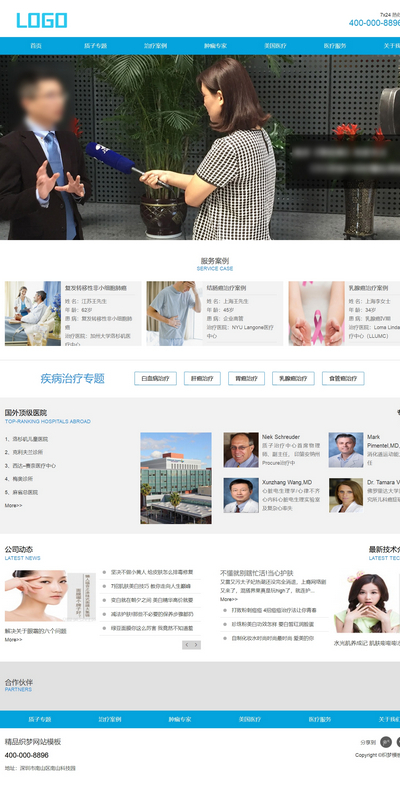Image resolution: width=400 pixels, height=800 pixels.
Task: Open the 首页 navigation item
Action: [x=36, y=46]
